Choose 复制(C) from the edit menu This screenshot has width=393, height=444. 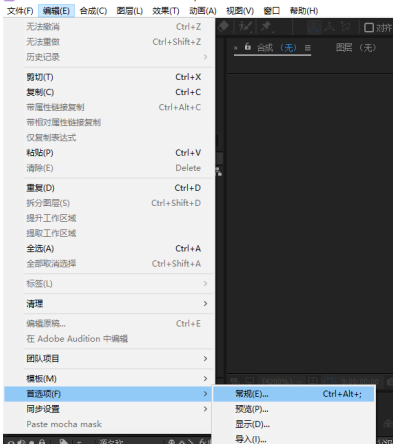coord(109,92)
